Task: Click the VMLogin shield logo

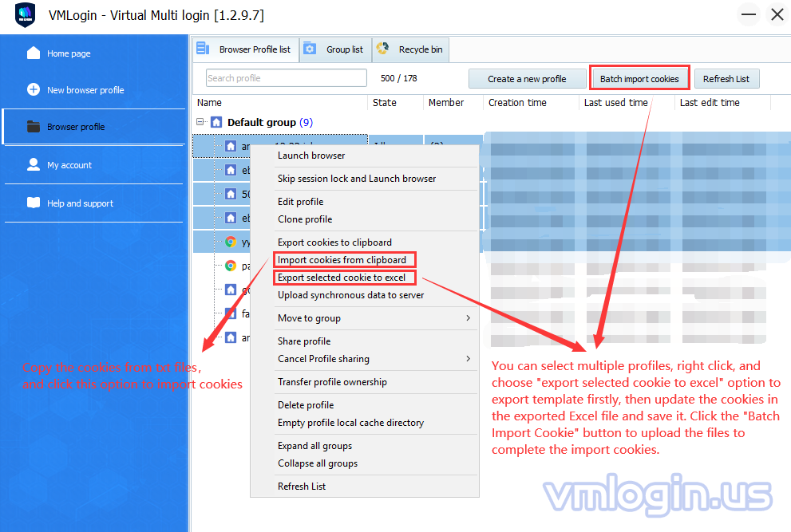Action: click(x=26, y=15)
